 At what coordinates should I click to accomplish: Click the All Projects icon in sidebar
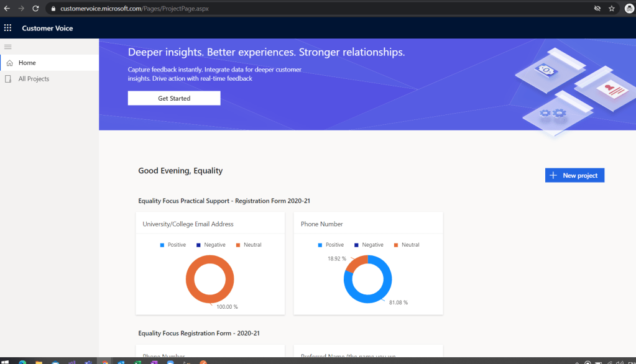pyautogui.click(x=8, y=79)
